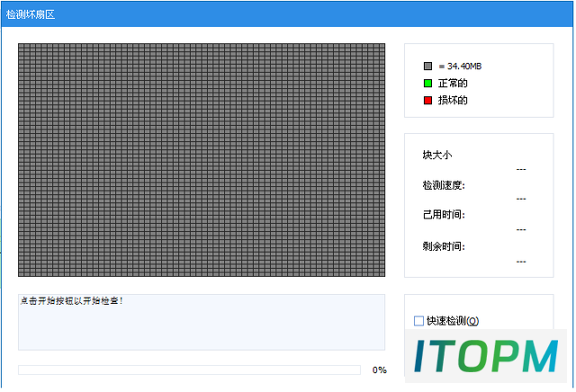576x392 pixels.
Task: Click the 点击开始按钮以开始检查! message
Action: (72, 301)
